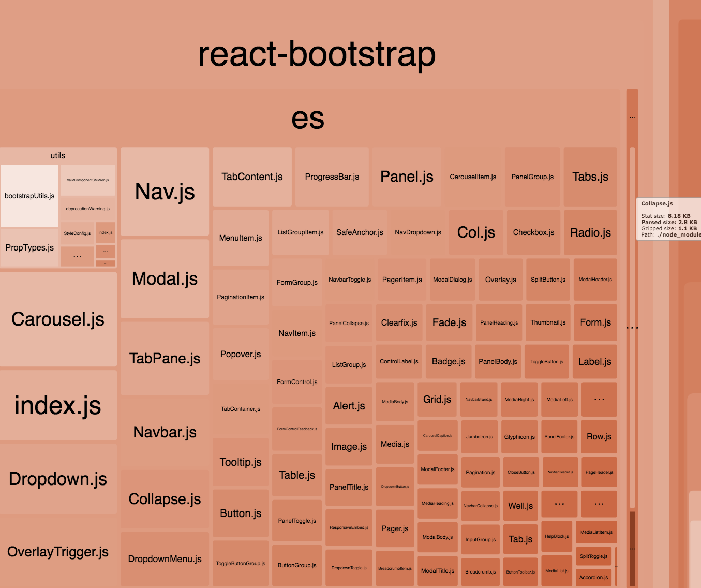Click the Form.js tile
Viewport: 701px width, 588px height.
pyautogui.click(x=595, y=322)
